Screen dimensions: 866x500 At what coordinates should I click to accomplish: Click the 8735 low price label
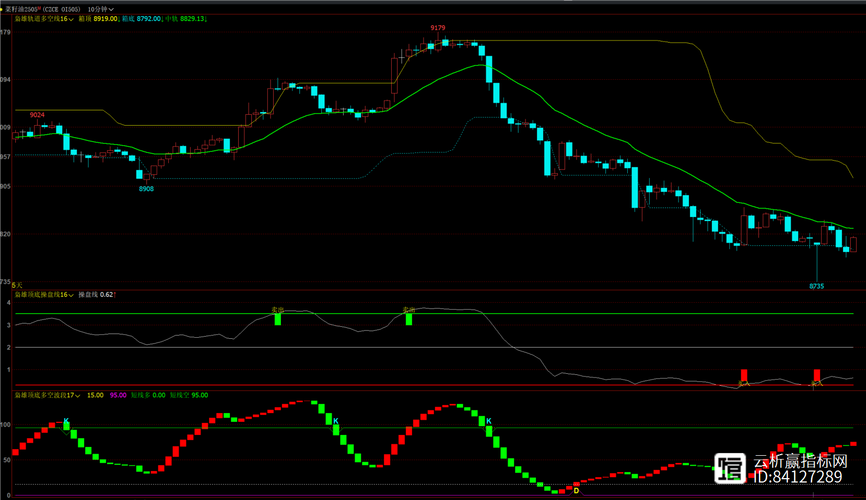pyautogui.click(x=816, y=286)
